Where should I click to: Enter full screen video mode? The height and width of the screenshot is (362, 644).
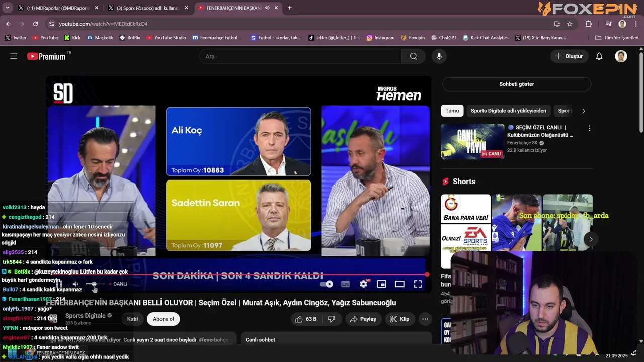tap(418, 284)
